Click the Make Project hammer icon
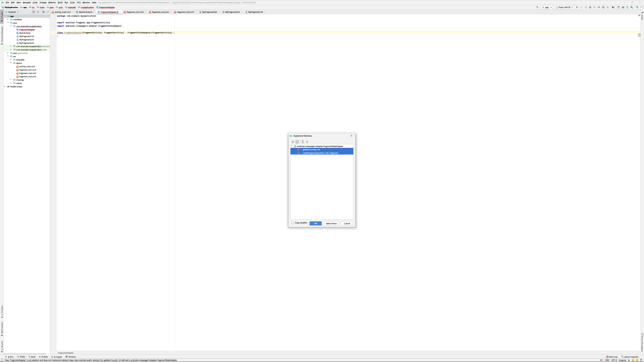The image size is (644, 362). 537,7
